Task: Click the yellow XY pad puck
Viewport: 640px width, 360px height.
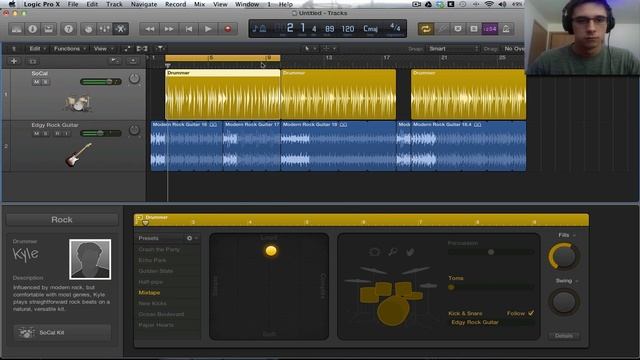Action: tap(271, 251)
